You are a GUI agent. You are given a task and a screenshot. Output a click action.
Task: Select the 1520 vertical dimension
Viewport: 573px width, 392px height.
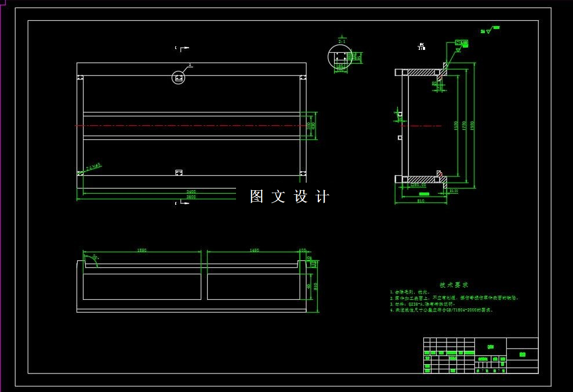[456, 126]
